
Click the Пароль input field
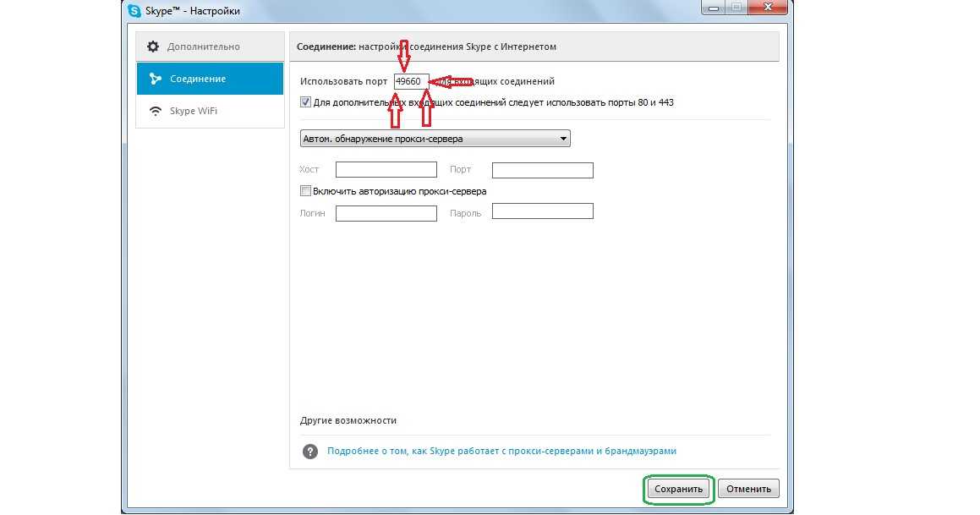point(543,211)
